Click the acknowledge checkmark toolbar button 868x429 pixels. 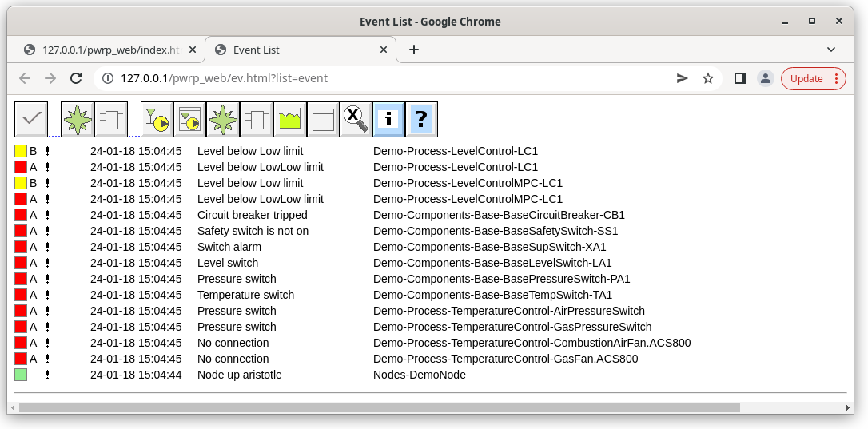tap(31, 119)
